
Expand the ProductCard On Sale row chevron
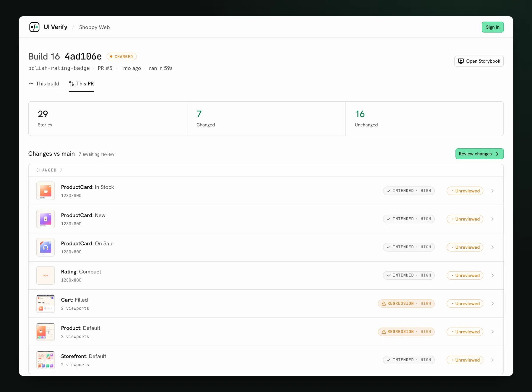coord(492,247)
